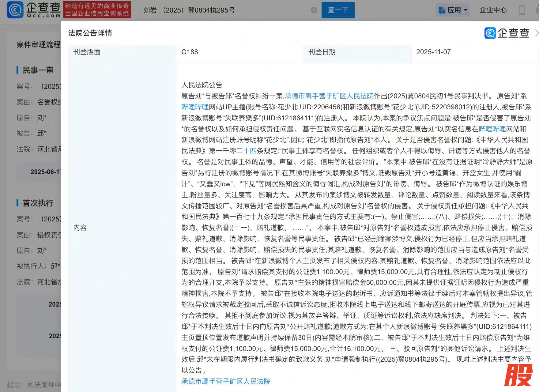The width and height of the screenshot is (539, 392).
Task: Click the Qcc logo in the top-left header
Action: pyautogui.click(x=34, y=10)
